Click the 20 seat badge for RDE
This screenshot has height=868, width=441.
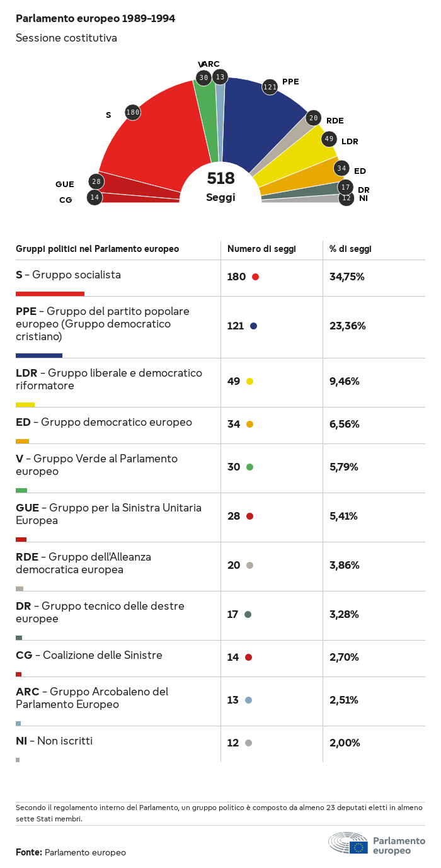pyautogui.click(x=314, y=118)
